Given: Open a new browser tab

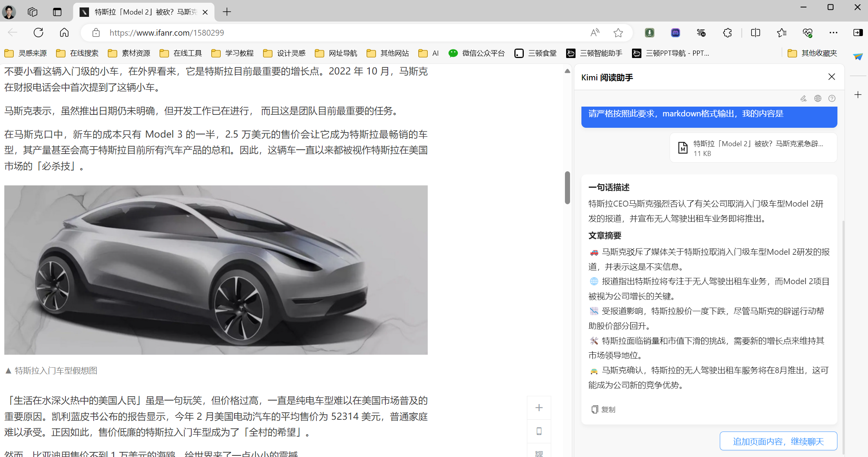Looking at the screenshot, I should click(227, 12).
